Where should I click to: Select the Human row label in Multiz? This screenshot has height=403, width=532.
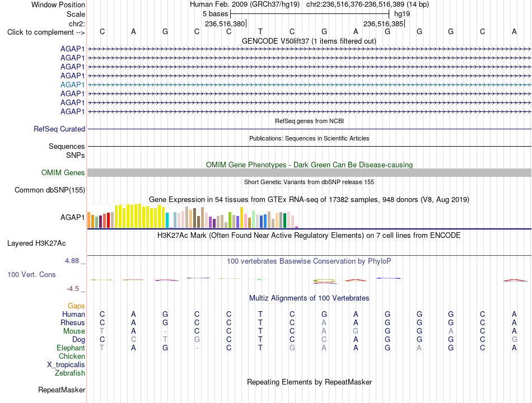tap(73, 314)
